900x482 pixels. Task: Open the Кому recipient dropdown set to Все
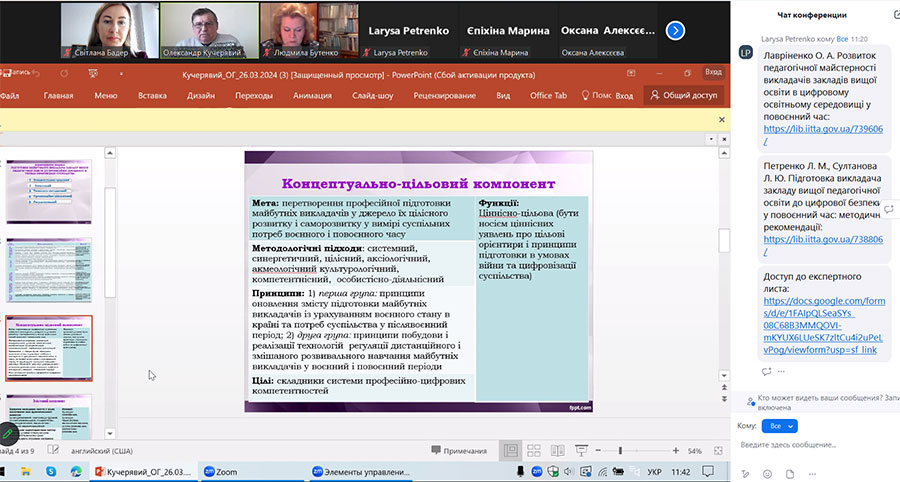pos(779,425)
